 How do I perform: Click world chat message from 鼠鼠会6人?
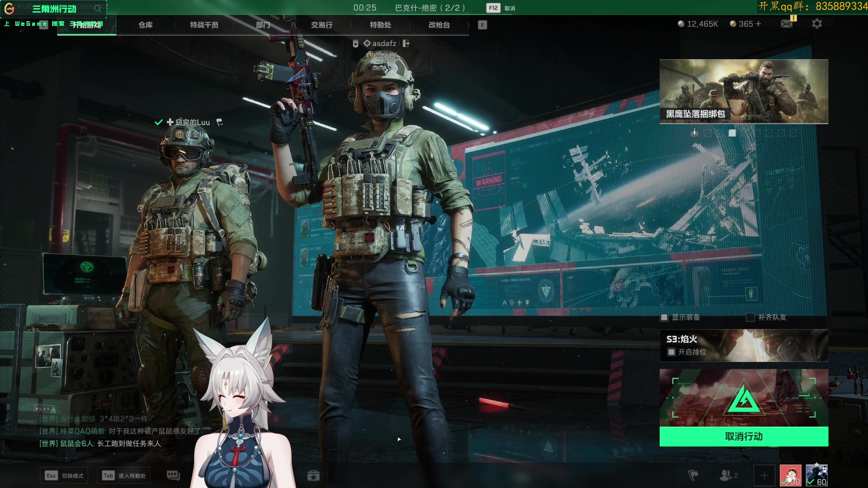point(100,443)
